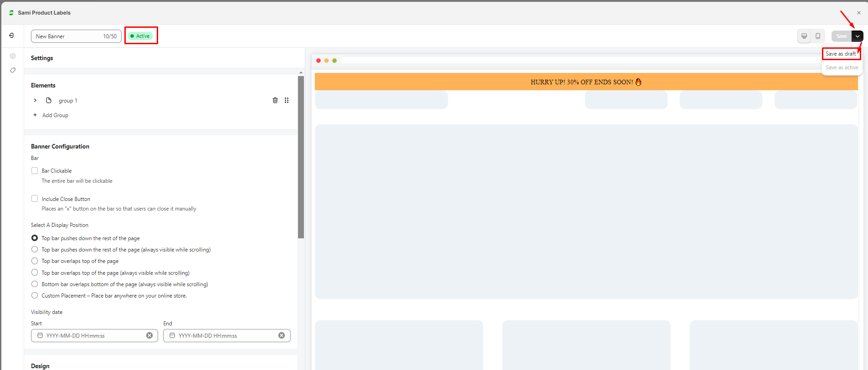This screenshot has height=370, width=868.
Task: Switch to desktop preview mode
Action: click(804, 36)
